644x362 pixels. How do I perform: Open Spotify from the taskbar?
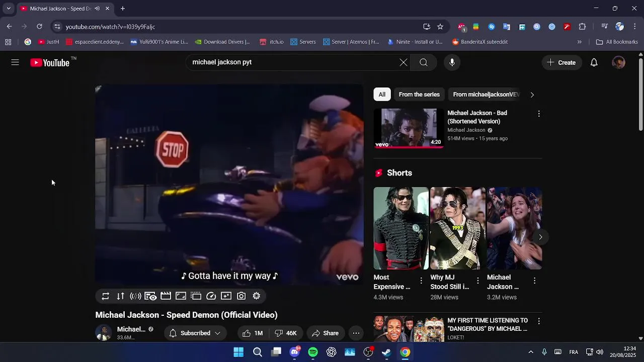313,352
